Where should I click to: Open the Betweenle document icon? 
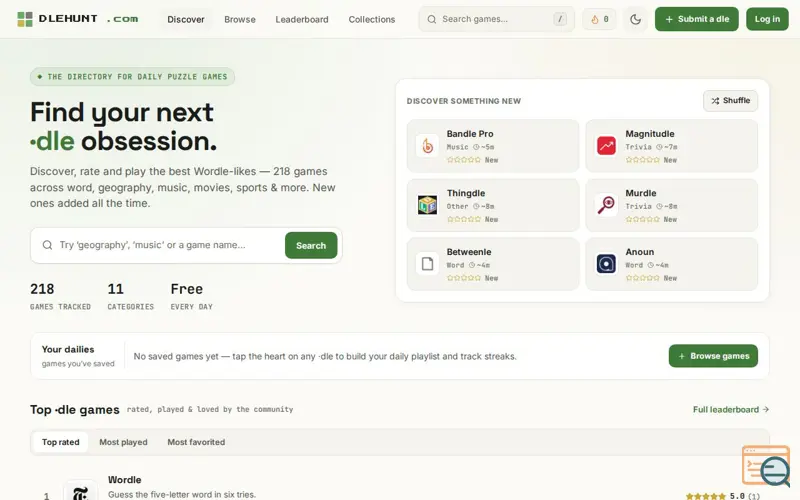427,264
